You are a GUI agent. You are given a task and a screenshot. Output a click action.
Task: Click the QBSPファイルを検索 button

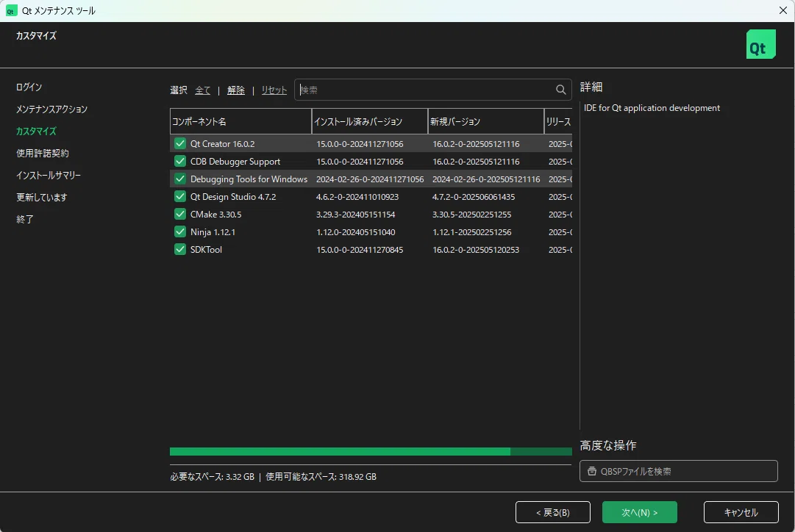pyautogui.click(x=678, y=471)
